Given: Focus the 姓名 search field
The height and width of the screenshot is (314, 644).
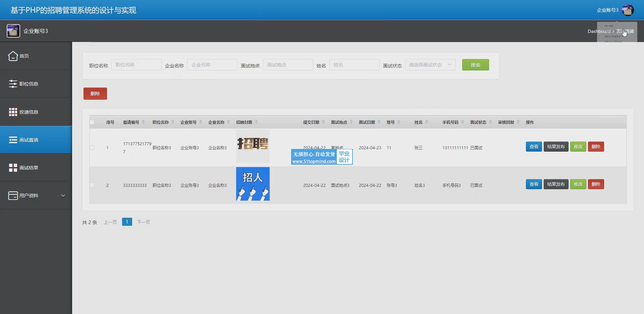Looking at the screenshot, I should [x=355, y=65].
